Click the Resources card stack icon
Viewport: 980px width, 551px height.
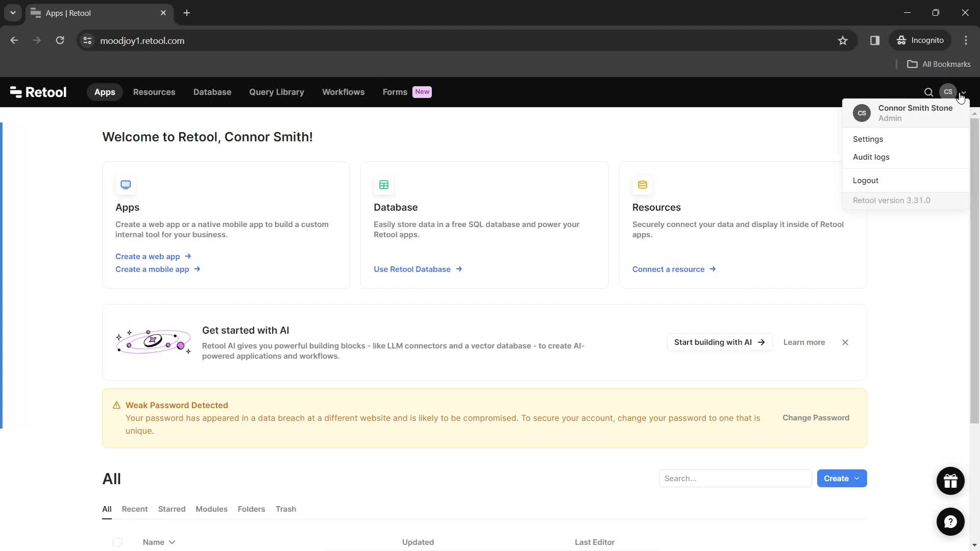point(643,185)
